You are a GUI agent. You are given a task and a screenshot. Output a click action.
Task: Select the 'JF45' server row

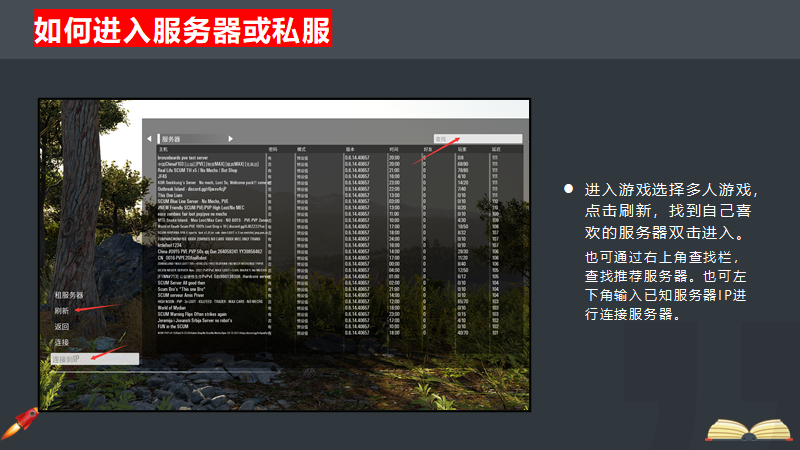tap(339, 177)
